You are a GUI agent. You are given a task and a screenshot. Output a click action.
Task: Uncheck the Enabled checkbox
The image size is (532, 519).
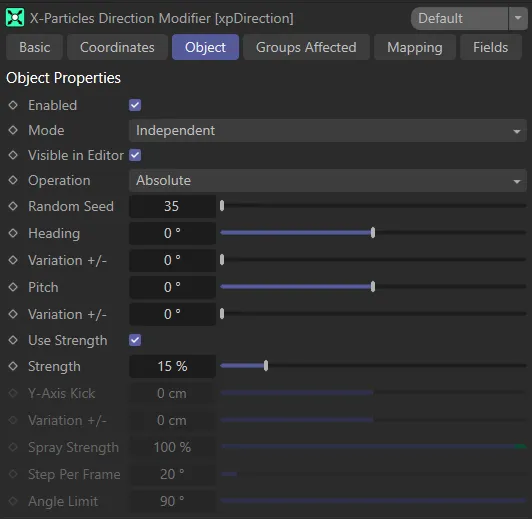pyautogui.click(x=135, y=105)
